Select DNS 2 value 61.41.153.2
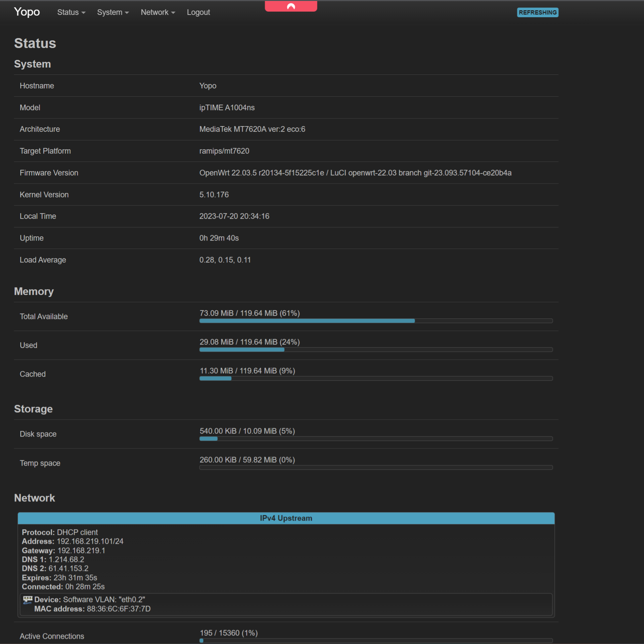Viewport: 644px width, 644px height. pos(68,568)
